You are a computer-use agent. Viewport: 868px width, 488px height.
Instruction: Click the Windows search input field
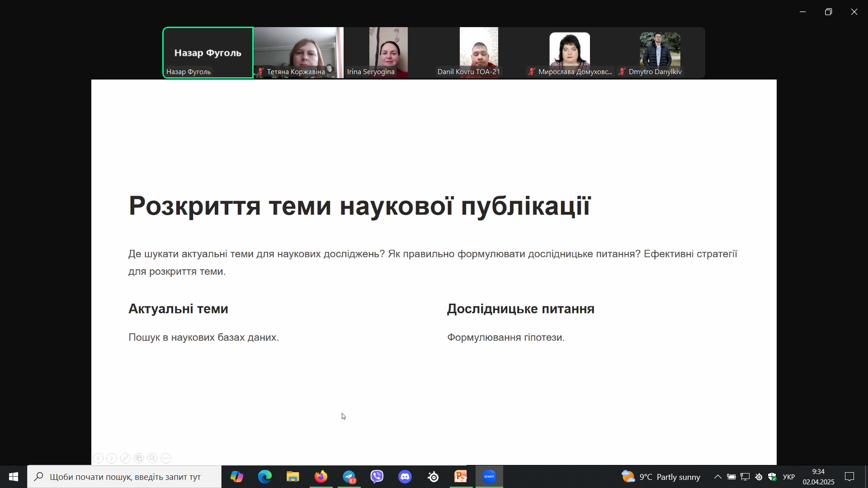(x=125, y=477)
